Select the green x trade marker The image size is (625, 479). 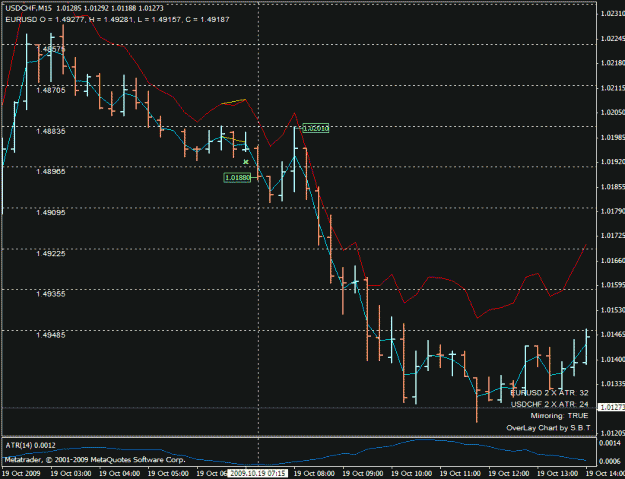pyautogui.click(x=246, y=162)
